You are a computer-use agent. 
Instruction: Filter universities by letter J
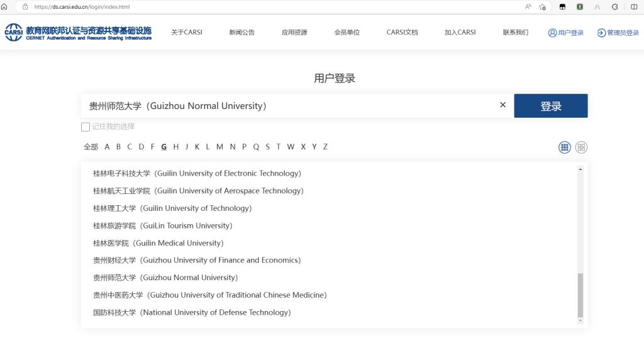(x=186, y=147)
